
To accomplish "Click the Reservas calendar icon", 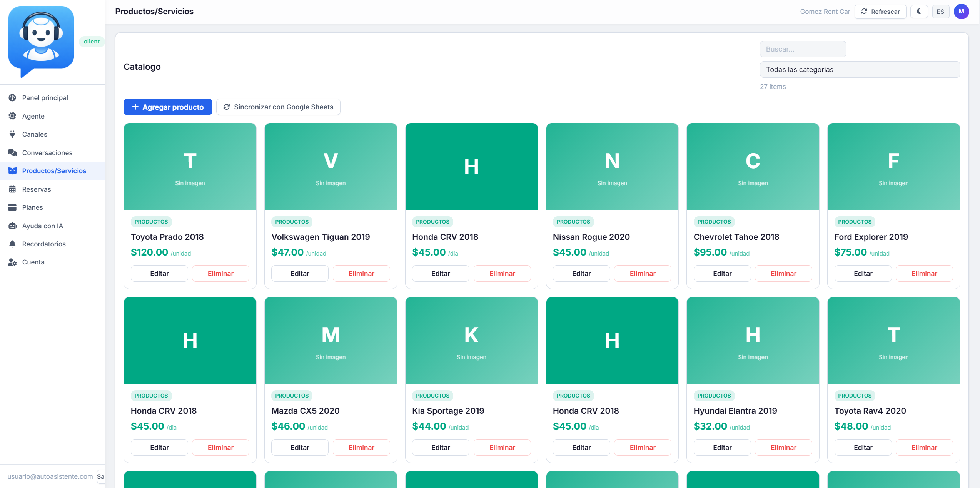I will click(x=12, y=189).
